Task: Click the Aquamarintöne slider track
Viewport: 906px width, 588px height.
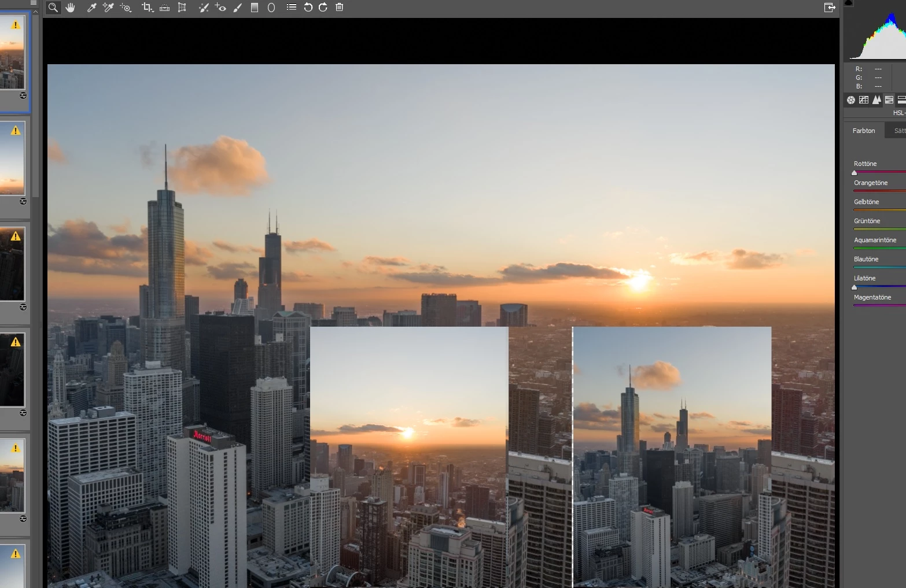Action: pyautogui.click(x=879, y=248)
